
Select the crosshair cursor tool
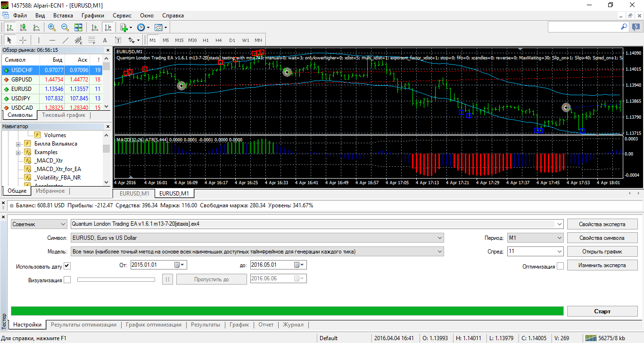coord(23,40)
